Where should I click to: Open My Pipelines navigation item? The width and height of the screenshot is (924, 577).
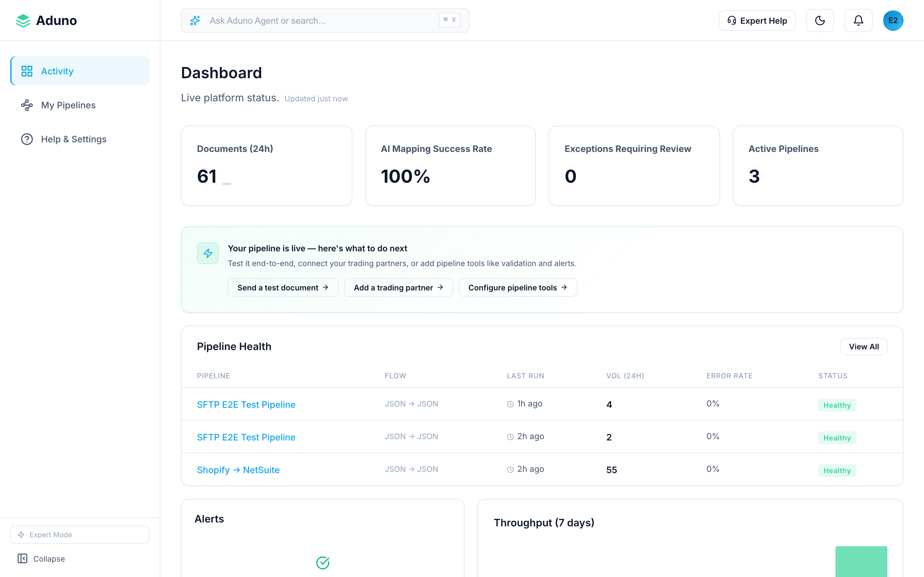pos(68,105)
